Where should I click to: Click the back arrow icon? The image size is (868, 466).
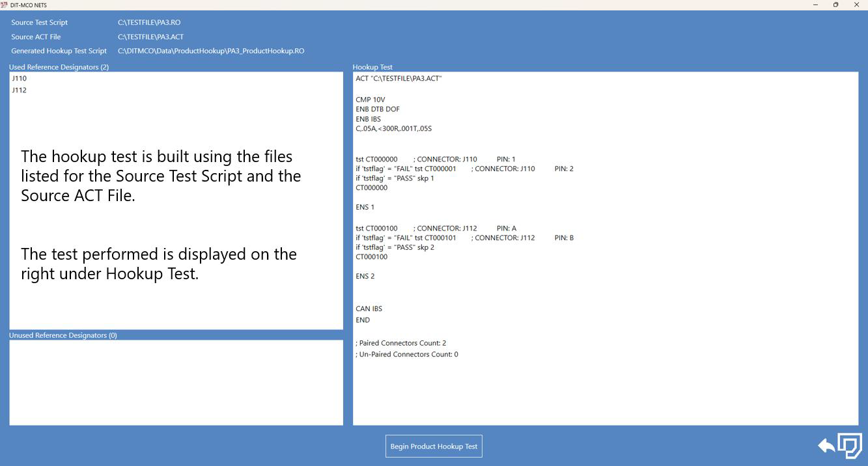click(x=826, y=446)
